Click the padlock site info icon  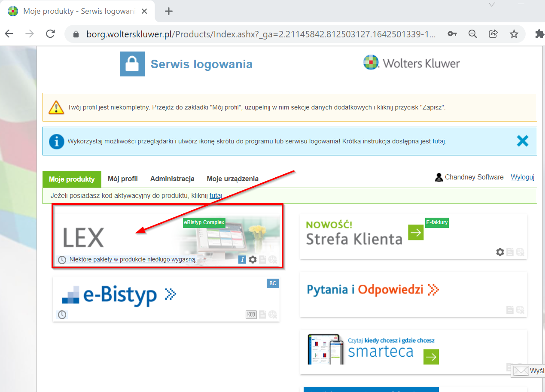coord(76,34)
